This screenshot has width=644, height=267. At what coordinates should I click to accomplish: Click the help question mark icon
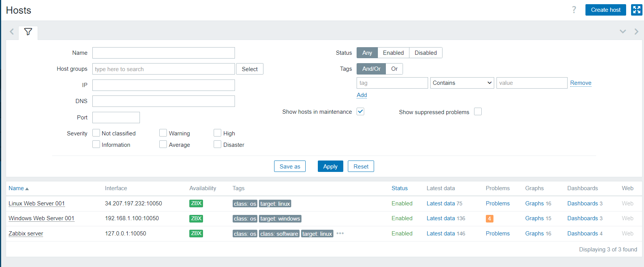(574, 10)
